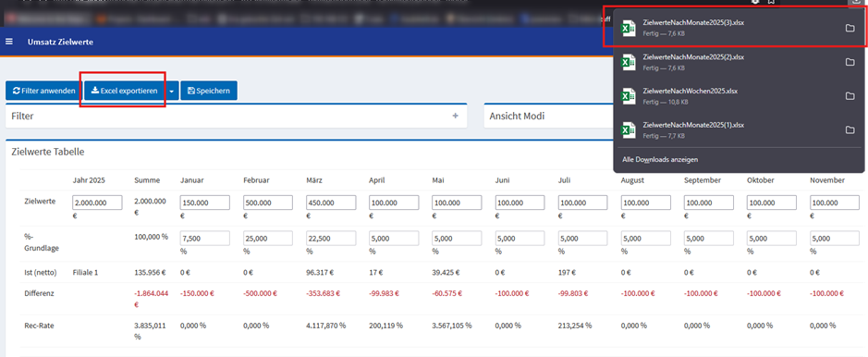Edit März Zielwerte field 450.000
The height and width of the screenshot is (357, 868).
coord(331,203)
